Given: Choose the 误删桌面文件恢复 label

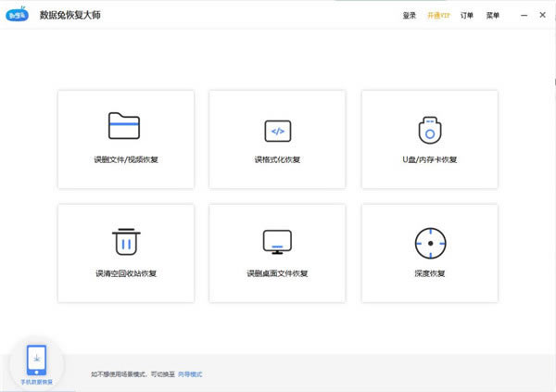Looking at the screenshot, I should [277, 273].
